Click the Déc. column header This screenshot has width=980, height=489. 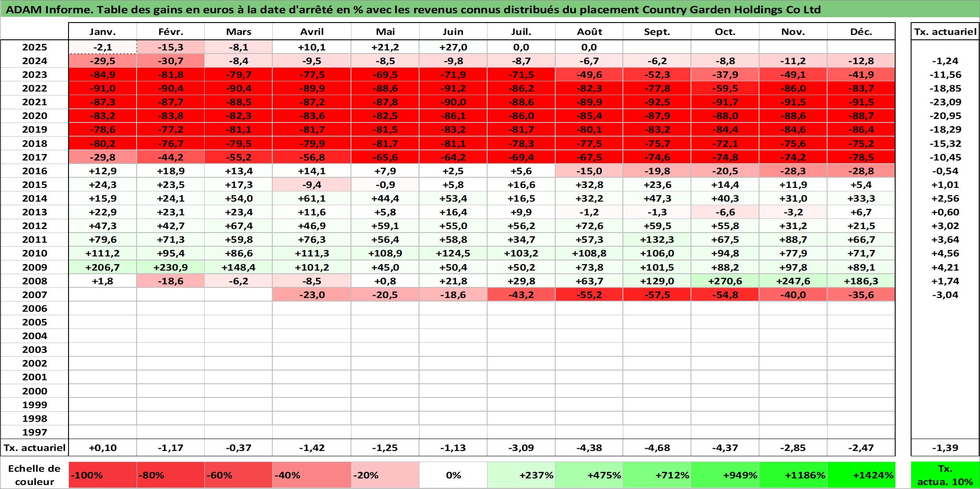point(861,32)
